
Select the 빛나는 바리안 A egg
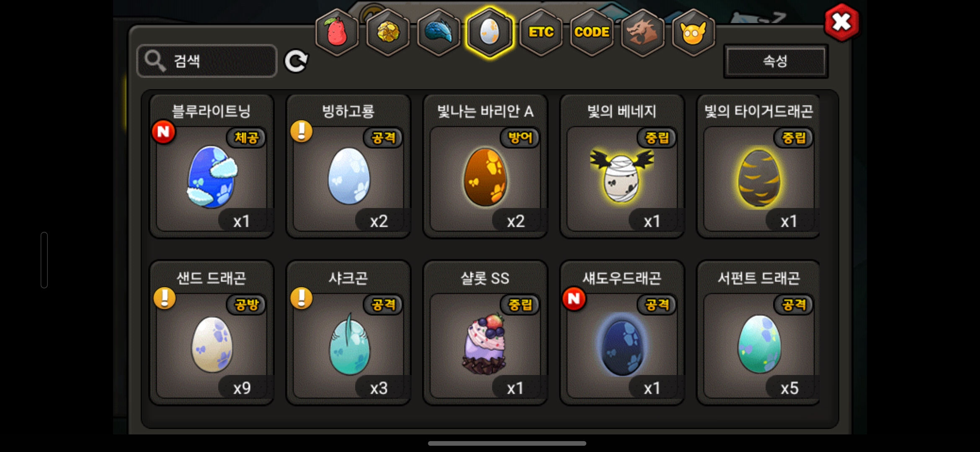(485, 167)
